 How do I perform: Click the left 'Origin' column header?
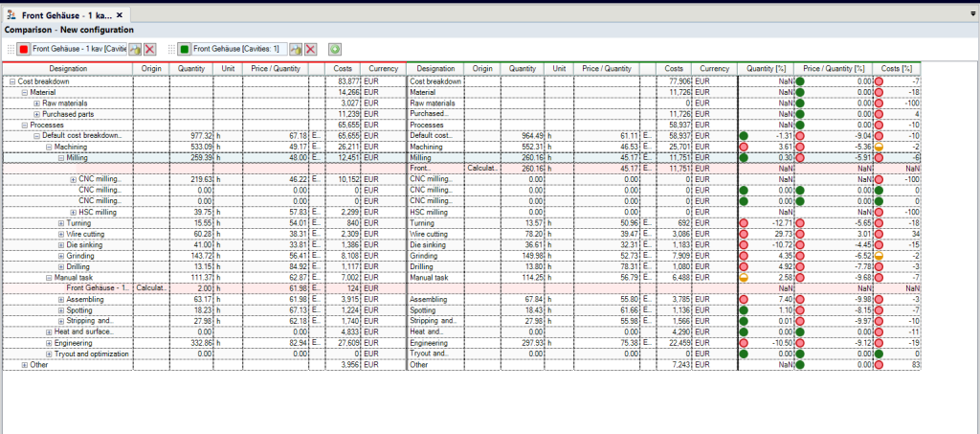151,69
